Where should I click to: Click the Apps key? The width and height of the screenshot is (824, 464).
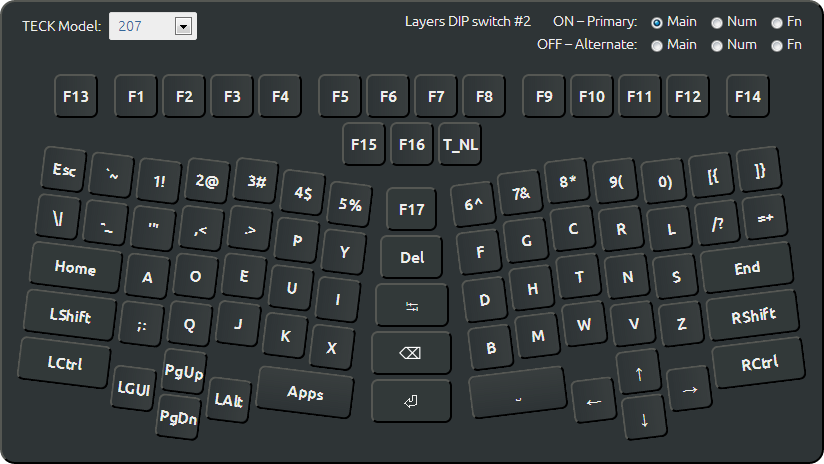305,392
